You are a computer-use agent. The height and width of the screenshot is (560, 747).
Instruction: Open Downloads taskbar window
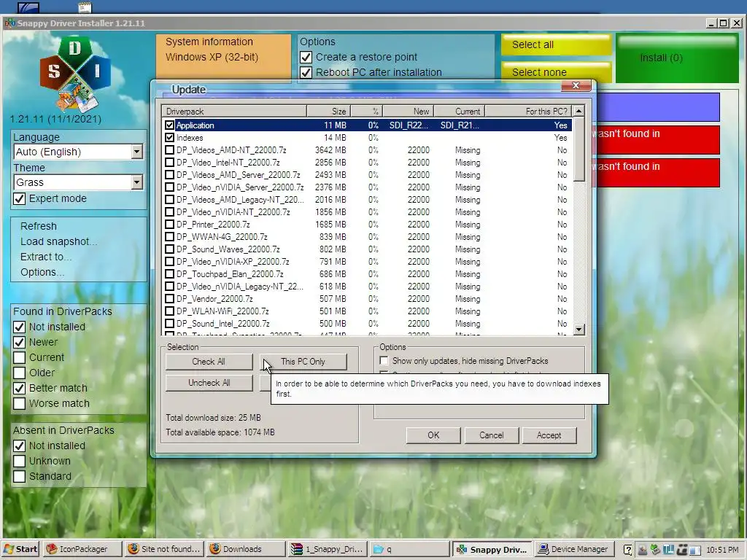click(247, 549)
